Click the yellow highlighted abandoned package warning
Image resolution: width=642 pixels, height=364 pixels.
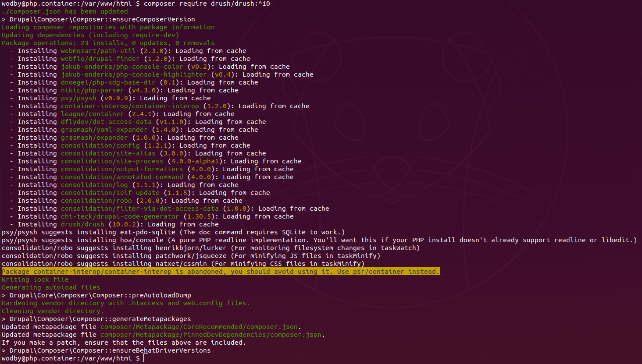(220, 272)
